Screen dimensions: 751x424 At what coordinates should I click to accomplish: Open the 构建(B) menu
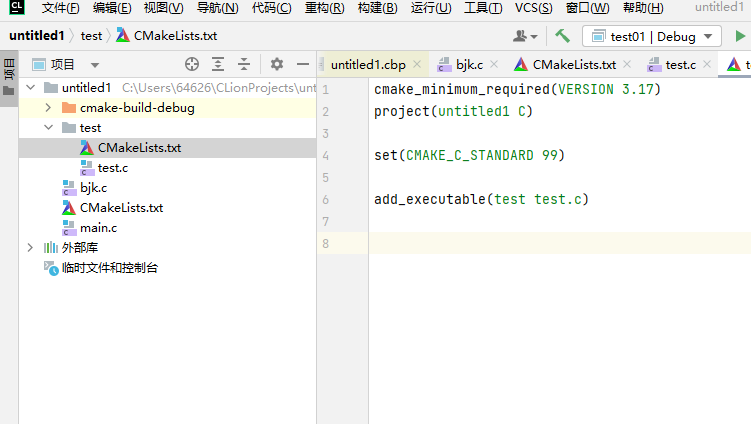coord(377,8)
